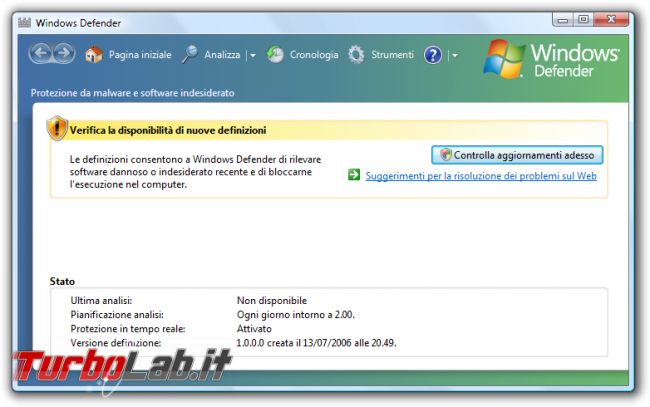This screenshot has width=650, height=407.
Task: Maximize the Windows Defender window
Action: (583, 19)
